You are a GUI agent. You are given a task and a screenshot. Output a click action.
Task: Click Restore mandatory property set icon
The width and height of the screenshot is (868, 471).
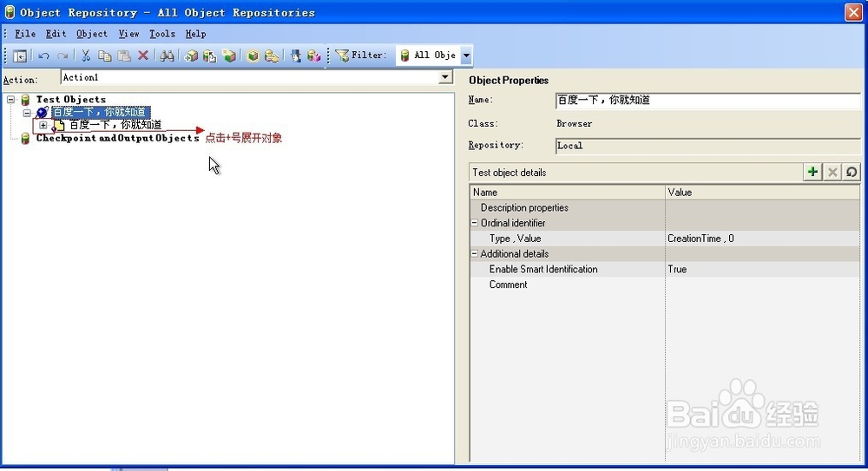[x=852, y=172]
